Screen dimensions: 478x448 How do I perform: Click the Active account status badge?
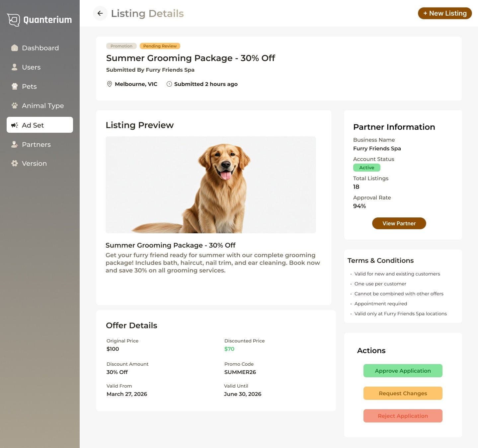pos(367,168)
